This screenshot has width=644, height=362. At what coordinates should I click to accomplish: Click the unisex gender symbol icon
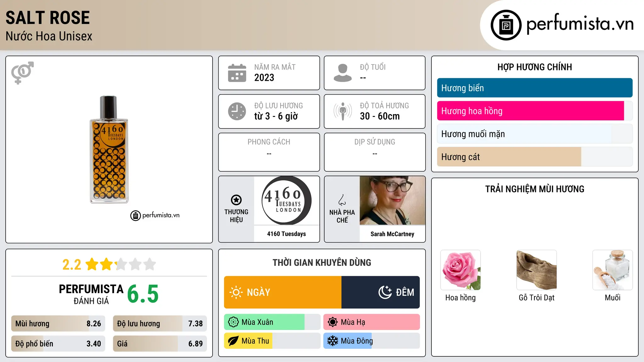tap(23, 73)
